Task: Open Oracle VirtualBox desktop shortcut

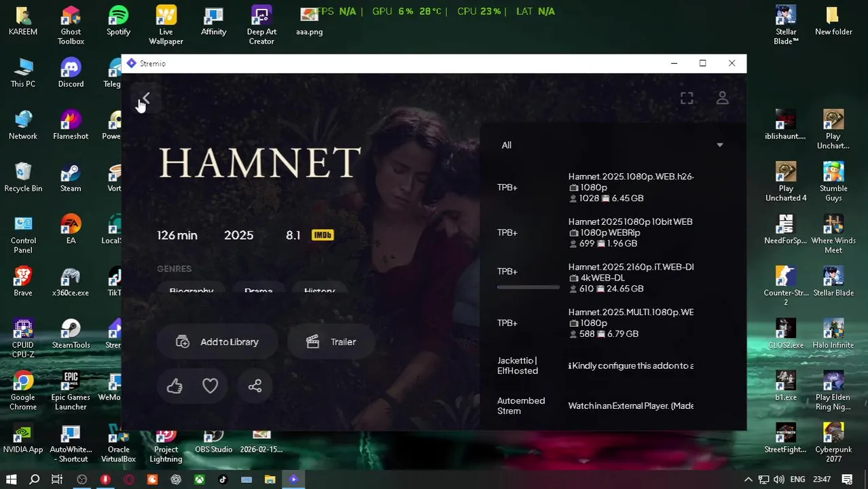Action: tap(118, 443)
